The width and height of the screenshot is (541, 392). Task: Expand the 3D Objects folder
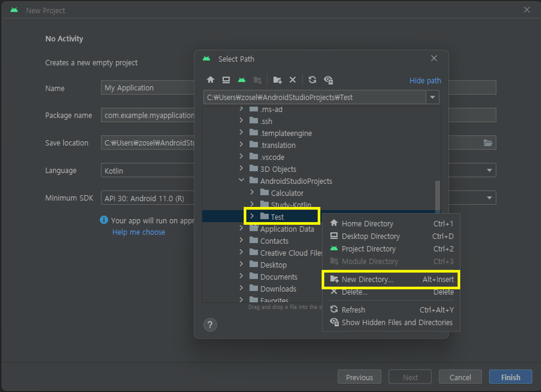(241, 168)
